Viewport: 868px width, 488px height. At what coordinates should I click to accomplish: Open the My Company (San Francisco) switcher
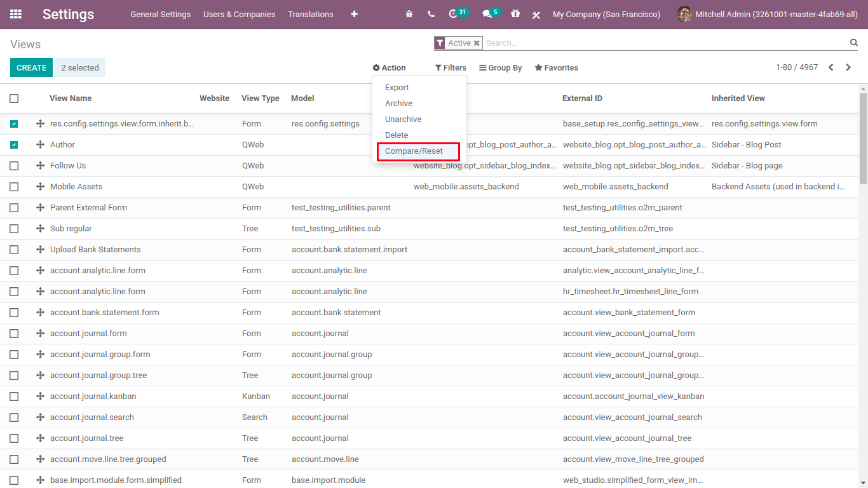point(606,14)
